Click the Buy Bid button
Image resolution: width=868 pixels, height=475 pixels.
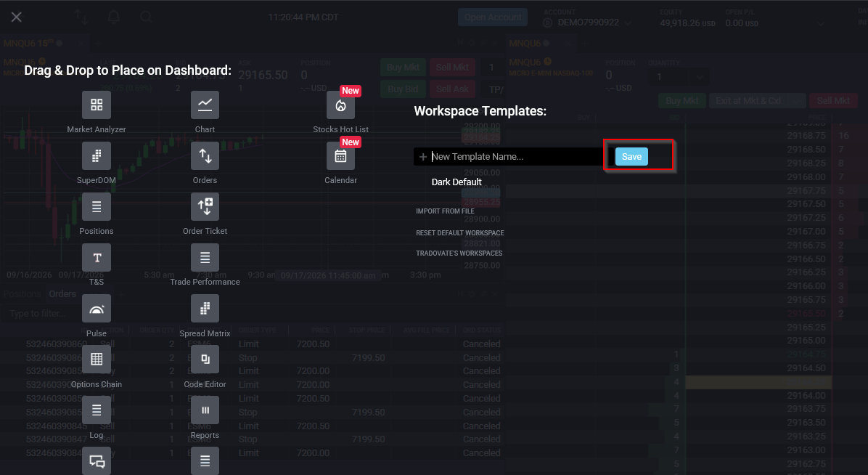403,89
